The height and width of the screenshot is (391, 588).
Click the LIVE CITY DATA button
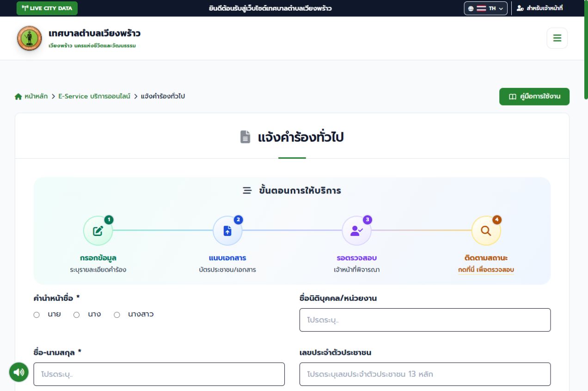47,8
